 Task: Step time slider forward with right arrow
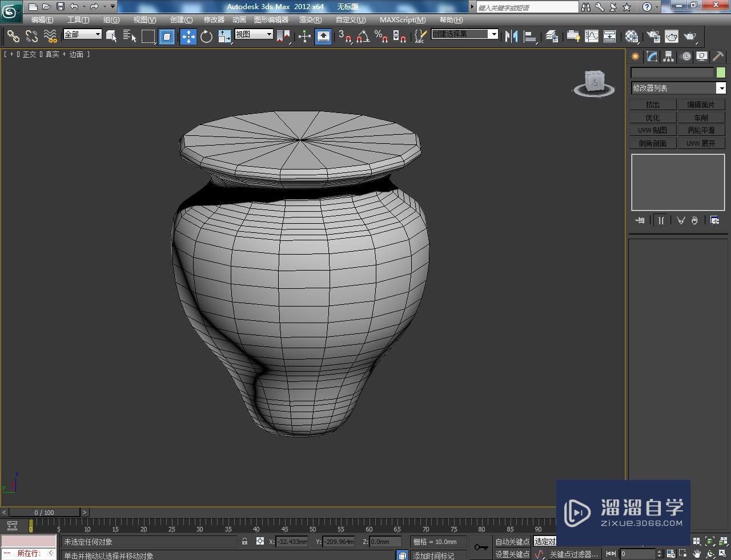pyautogui.click(x=85, y=512)
